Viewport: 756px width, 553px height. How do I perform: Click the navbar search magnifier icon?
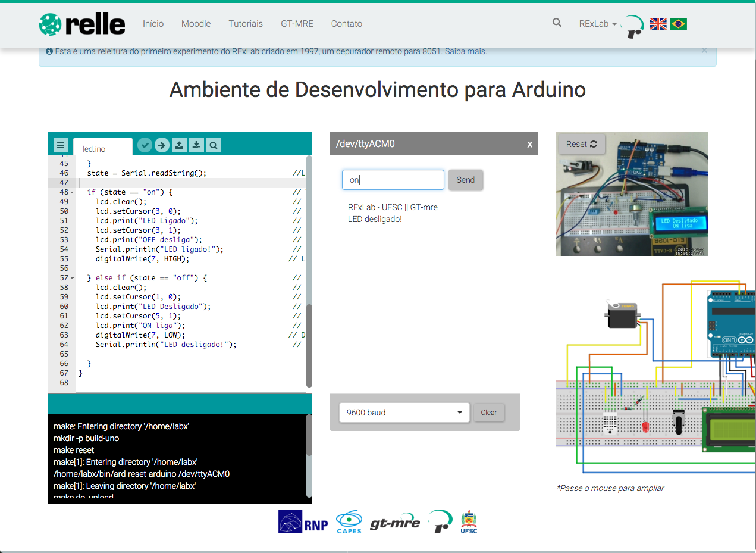click(557, 23)
